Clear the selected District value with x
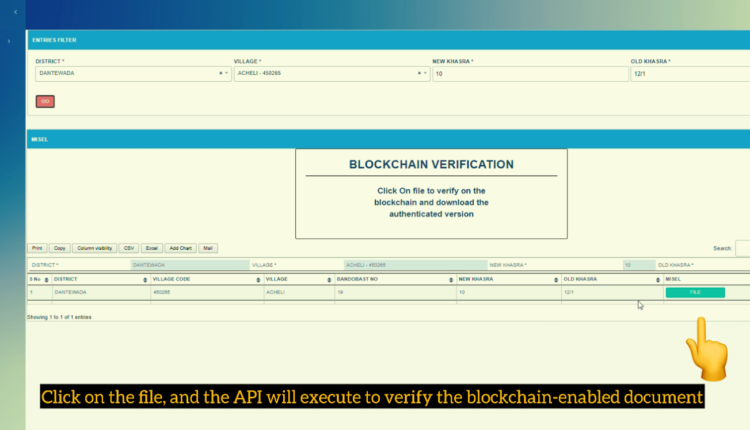This screenshot has width=750, height=430. pos(220,73)
